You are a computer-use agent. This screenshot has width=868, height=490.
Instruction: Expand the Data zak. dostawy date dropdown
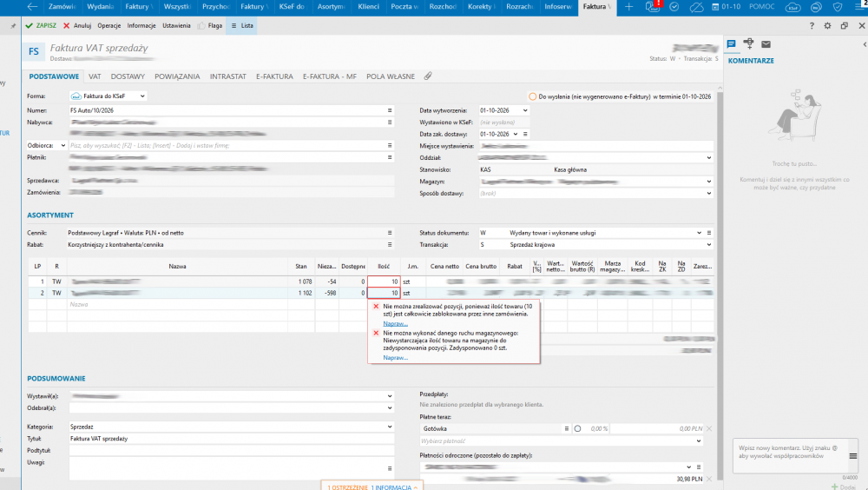point(516,134)
